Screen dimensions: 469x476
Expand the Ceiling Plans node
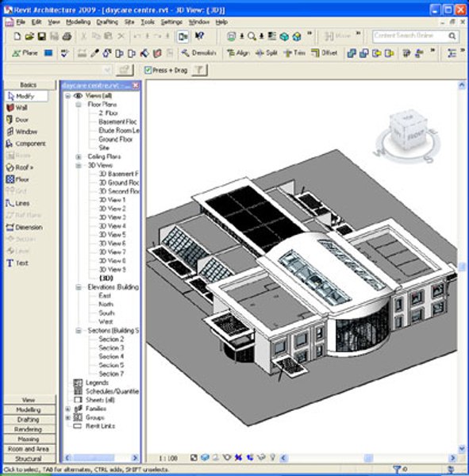79,157
